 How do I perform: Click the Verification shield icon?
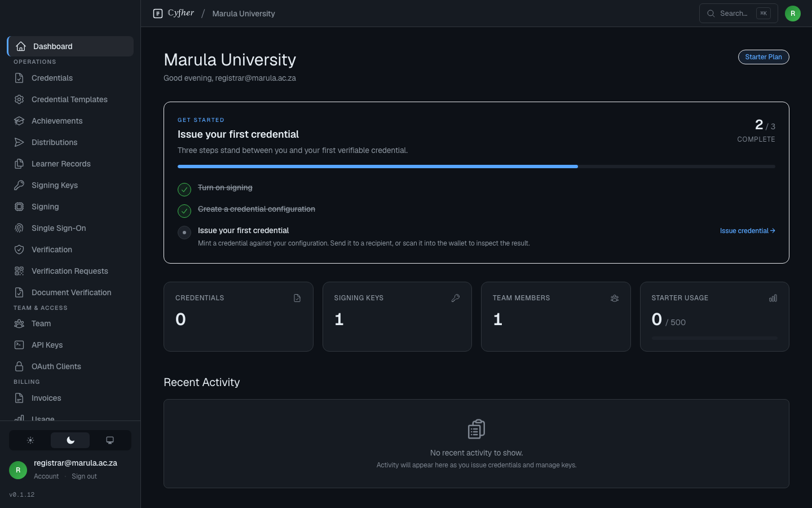pos(19,249)
